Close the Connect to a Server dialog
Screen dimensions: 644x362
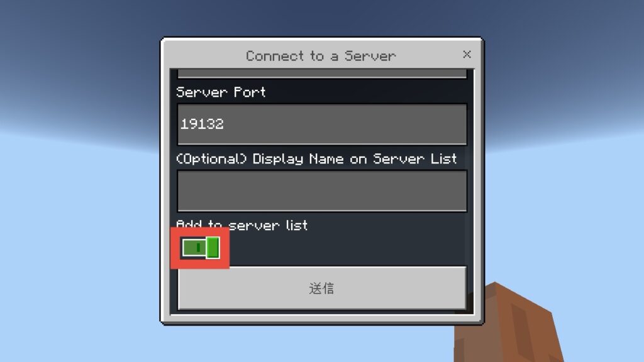467,54
